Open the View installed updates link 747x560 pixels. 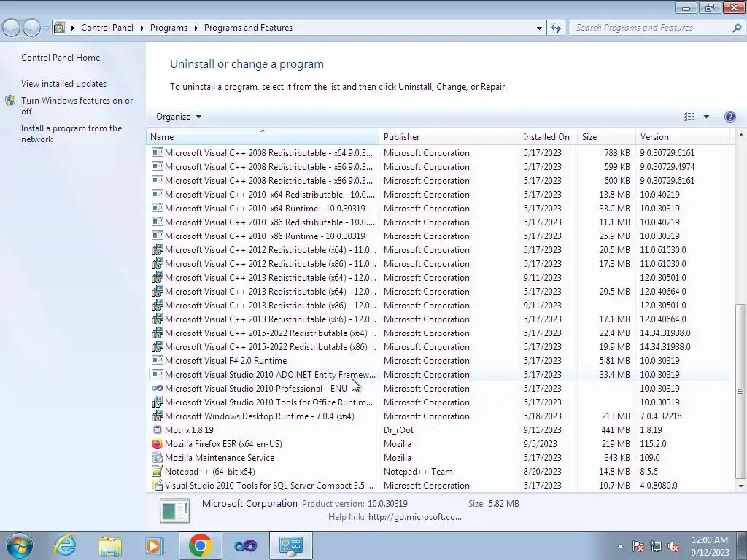pyautogui.click(x=64, y=84)
